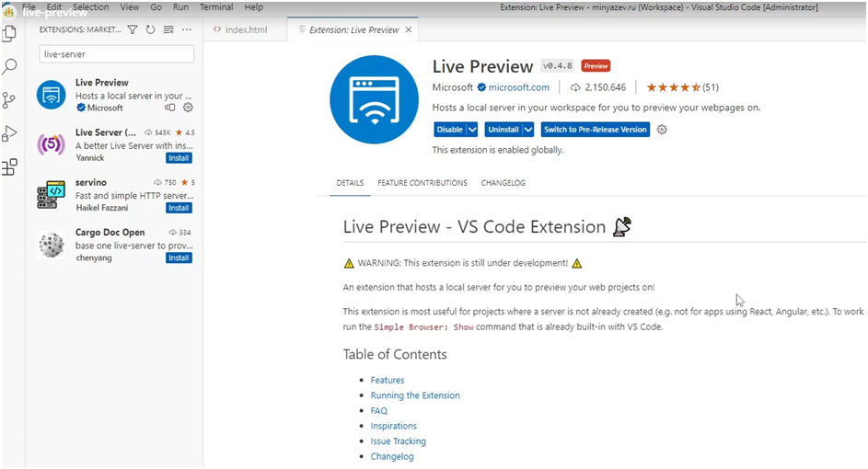The width and height of the screenshot is (868, 469).
Task: Click the Microsoft publisher name on page
Action: click(453, 87)
